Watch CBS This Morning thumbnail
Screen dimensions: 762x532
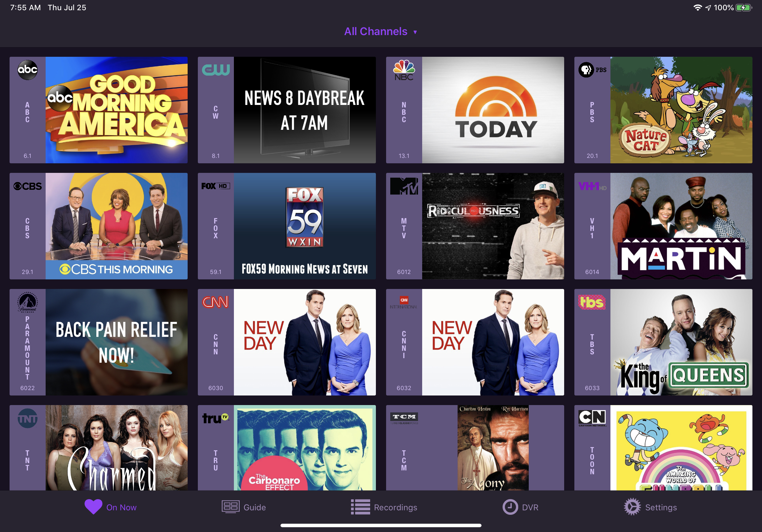116,226
